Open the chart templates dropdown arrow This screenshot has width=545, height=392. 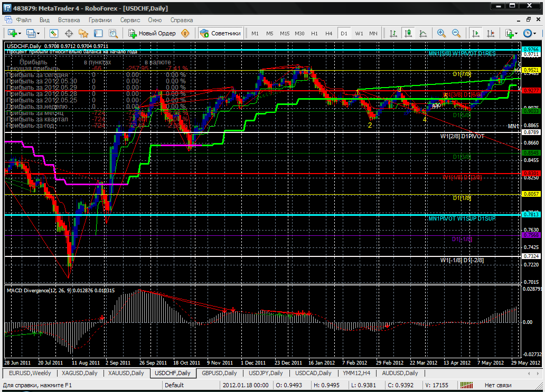coord(517,33)
